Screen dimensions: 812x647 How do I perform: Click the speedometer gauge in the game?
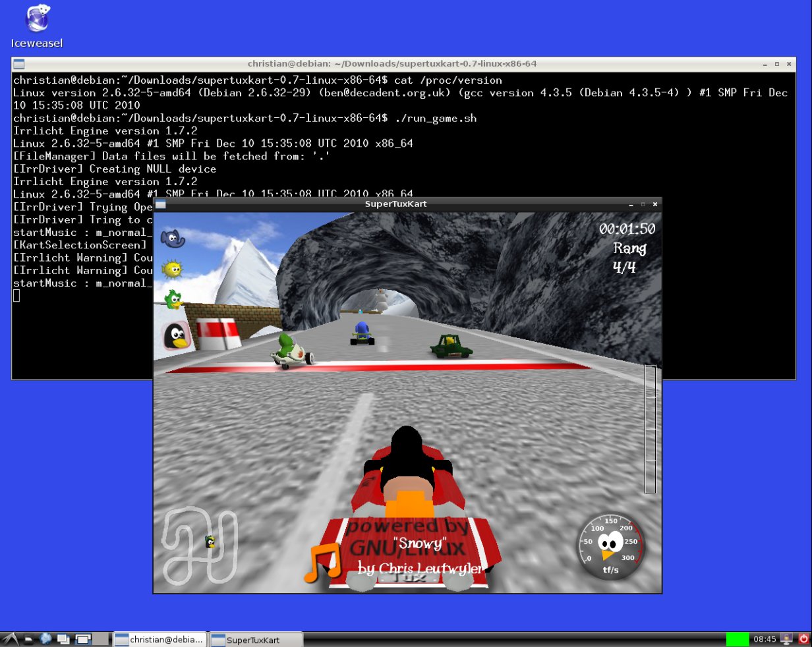click(610, 546)
